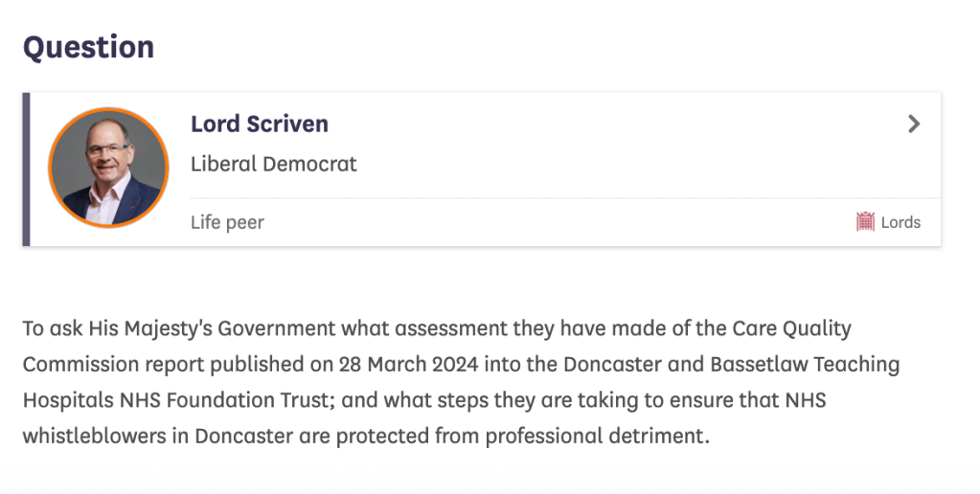This screenshot has width=980, height=494.
Task: Click the phrase "professional detriment"
Action: tap(598, 438)
